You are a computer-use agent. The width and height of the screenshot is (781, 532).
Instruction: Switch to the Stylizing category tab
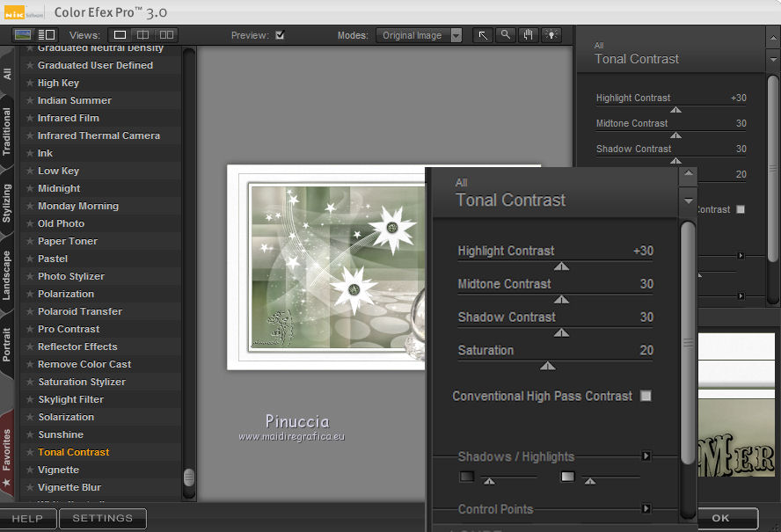(6, 203)
